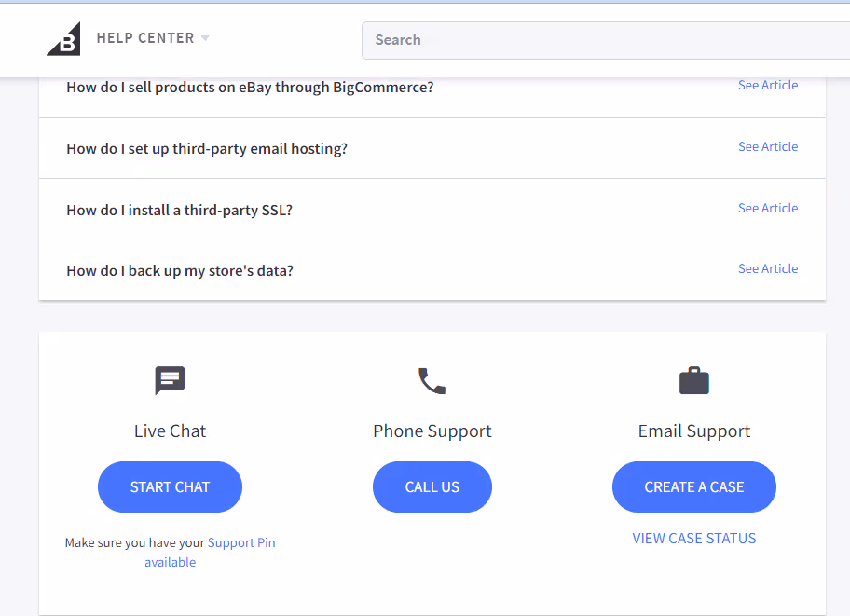Click the Phone Support handset icon

coord(432,380)
